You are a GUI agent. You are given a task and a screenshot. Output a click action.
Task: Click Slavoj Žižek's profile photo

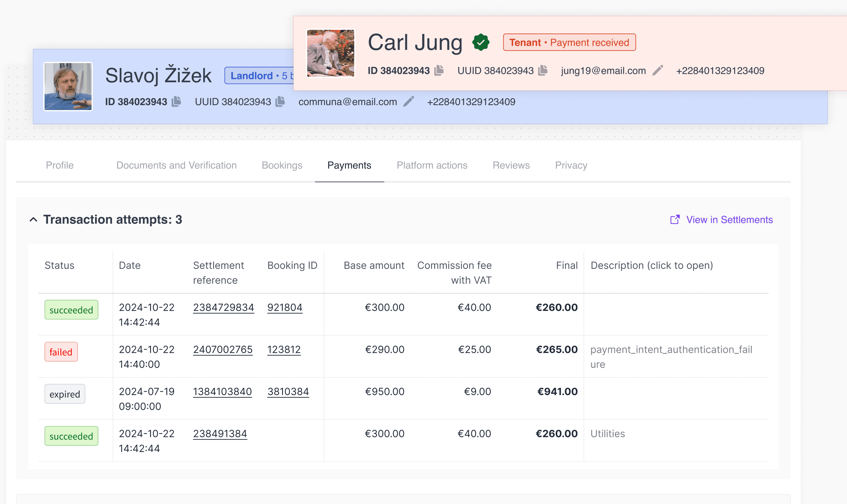68,87
